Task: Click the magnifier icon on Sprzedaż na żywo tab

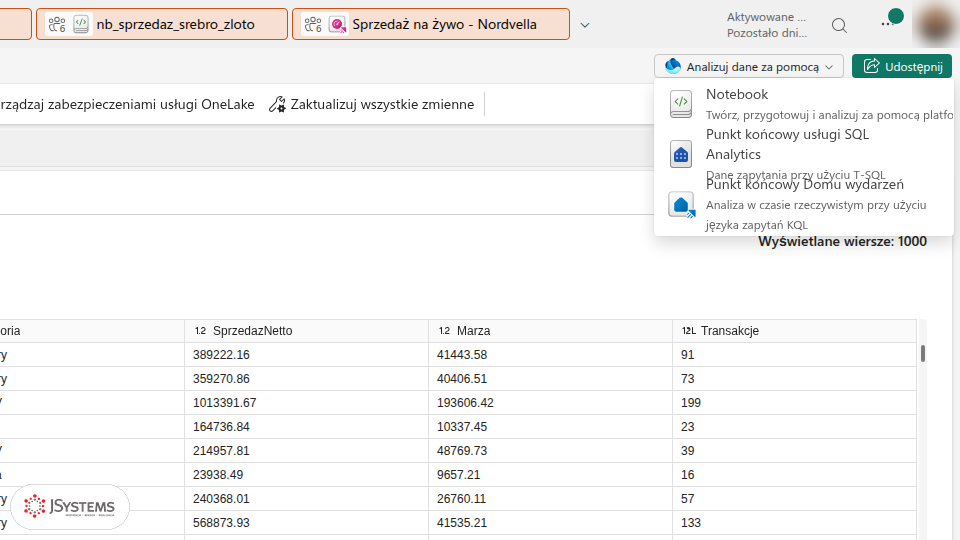Action: click(x=337, y=24)
